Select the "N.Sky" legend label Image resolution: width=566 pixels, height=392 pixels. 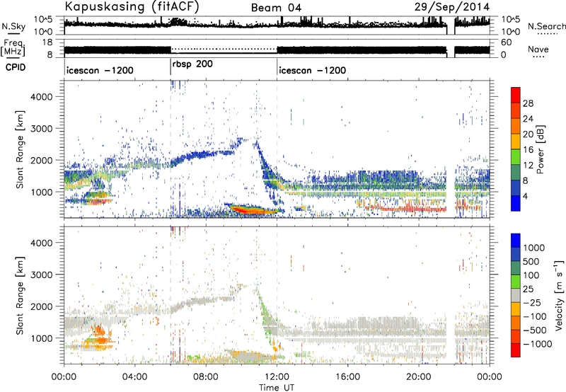(13, 26)
